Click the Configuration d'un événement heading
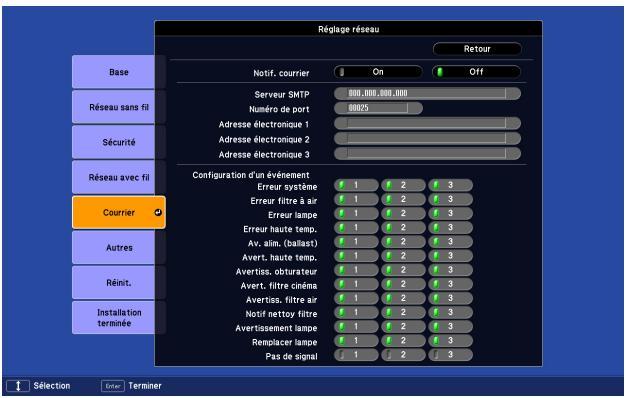 coord(251,175)
